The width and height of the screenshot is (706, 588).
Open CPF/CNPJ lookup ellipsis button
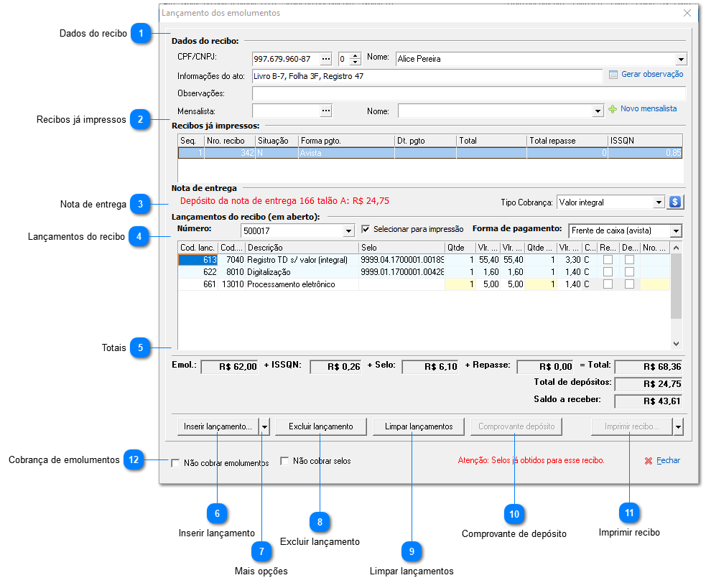coord(326,59)
